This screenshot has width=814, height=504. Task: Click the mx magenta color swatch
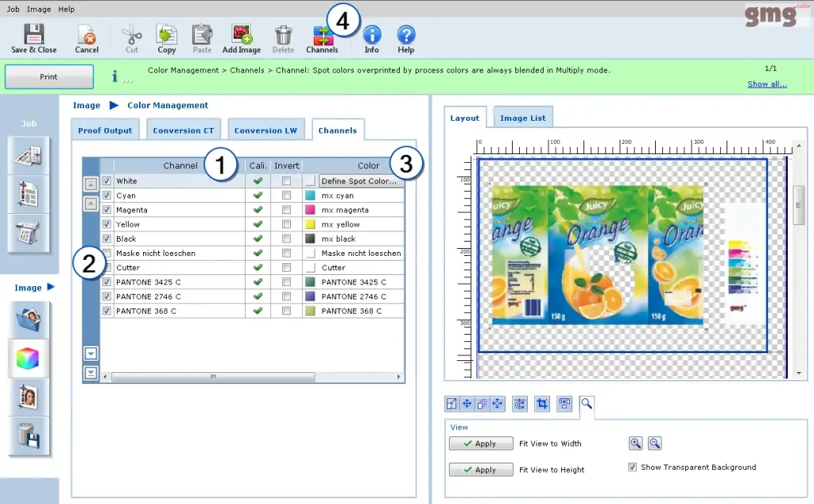pyautogui.click(x=310, y=210)
